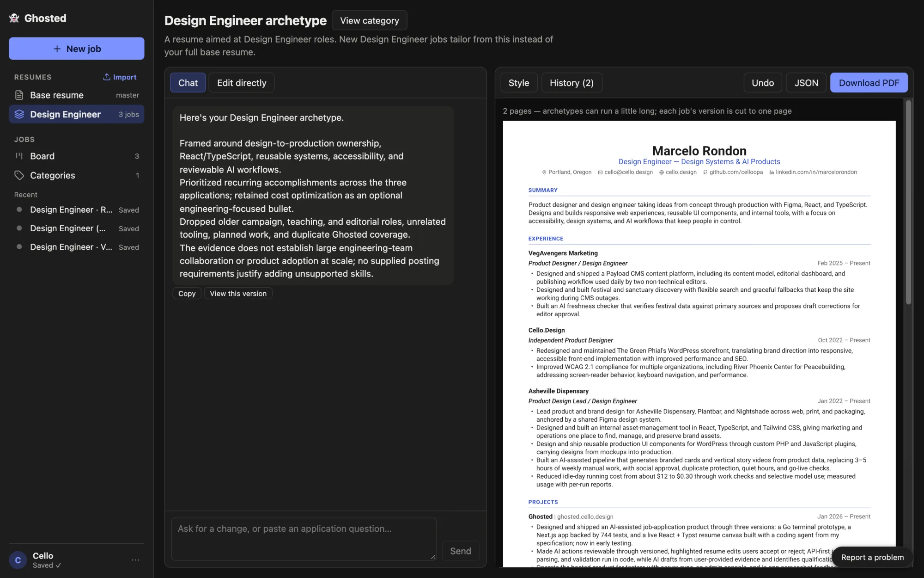924x578 pixels.
Task: Click Download PDF
Action: point(869,83)
